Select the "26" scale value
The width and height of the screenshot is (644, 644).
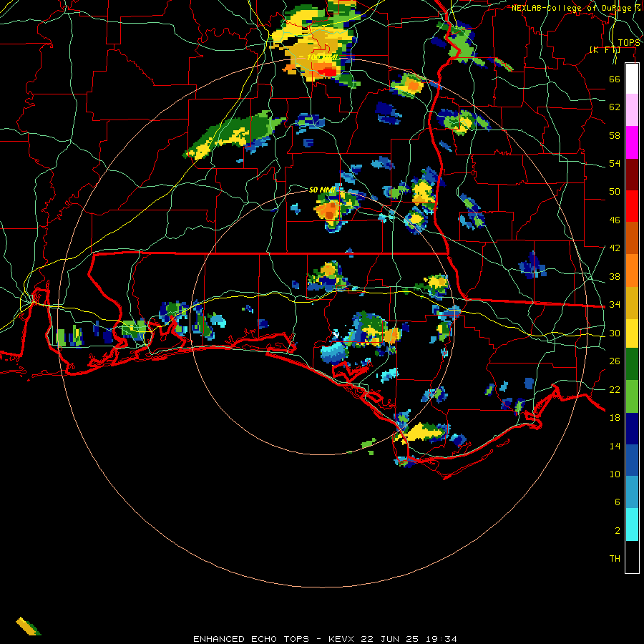point(615,361)
